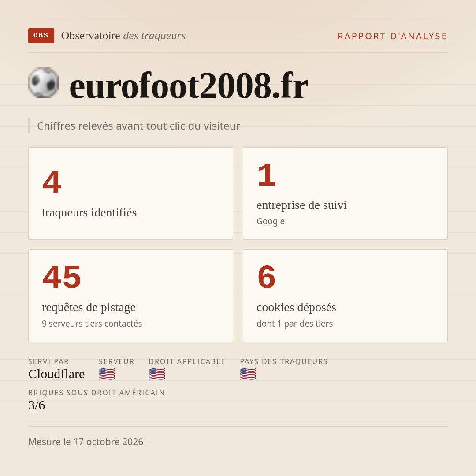The width and height of the screenshot is (476, 476).
Task: Click the US flag under Serveur
Action: 107,374
